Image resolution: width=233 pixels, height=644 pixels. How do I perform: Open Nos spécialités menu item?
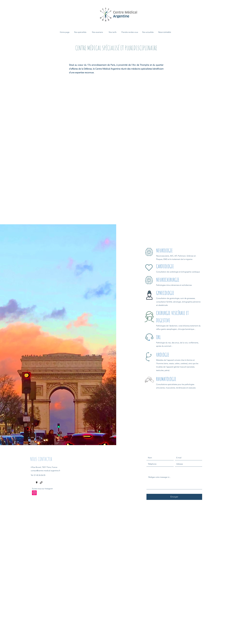(x=80, y=32)
